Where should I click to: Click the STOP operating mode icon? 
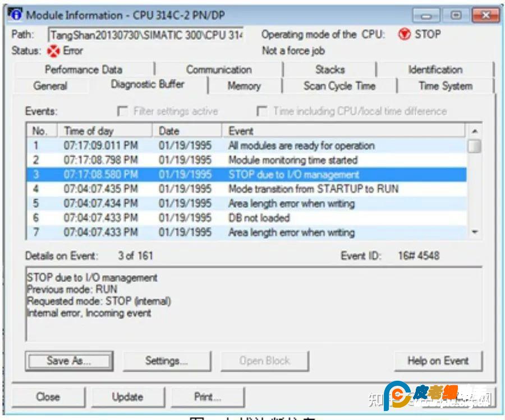click(404, 34)
